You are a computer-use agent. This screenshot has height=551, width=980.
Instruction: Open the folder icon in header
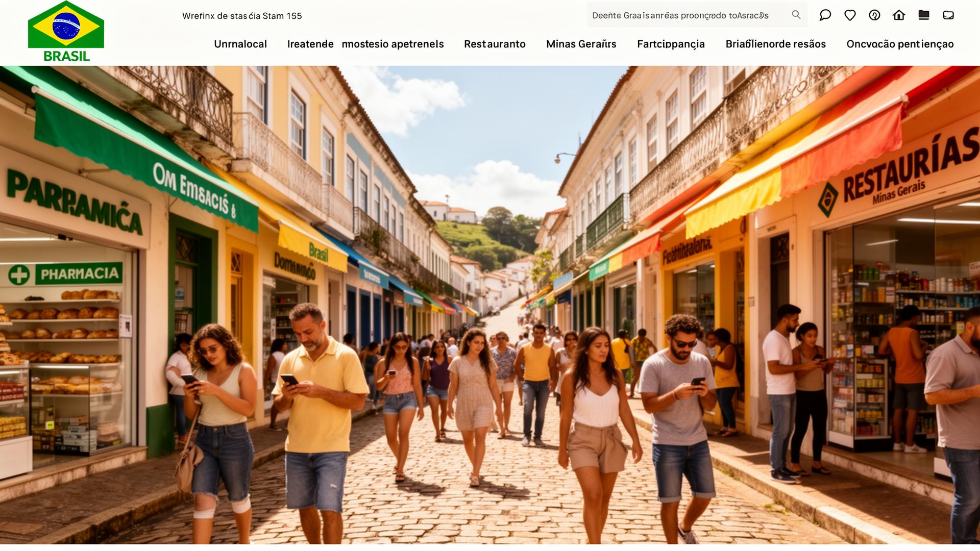point(923,15)
